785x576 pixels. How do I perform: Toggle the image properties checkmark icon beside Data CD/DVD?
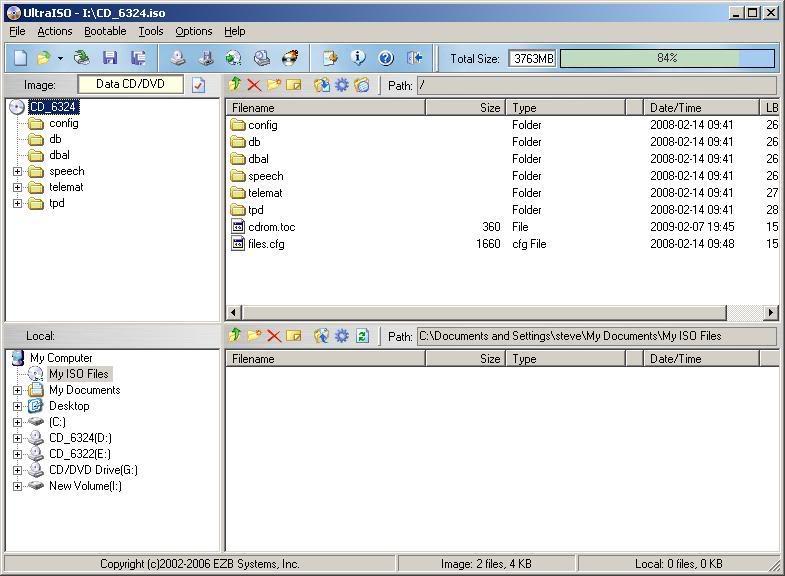(x=198, y=85)
